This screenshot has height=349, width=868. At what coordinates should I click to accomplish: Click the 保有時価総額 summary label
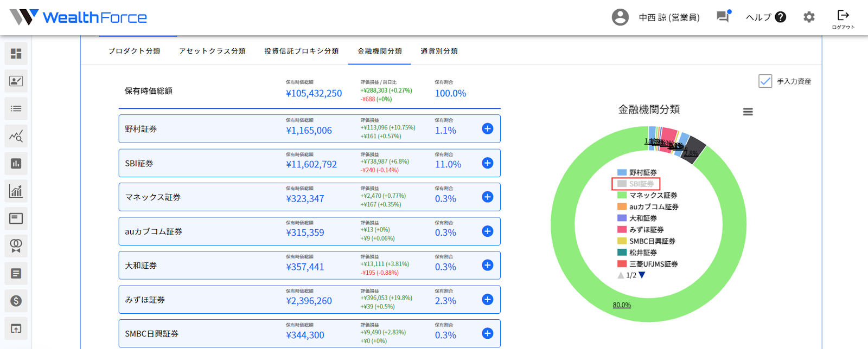pos(149,91)
